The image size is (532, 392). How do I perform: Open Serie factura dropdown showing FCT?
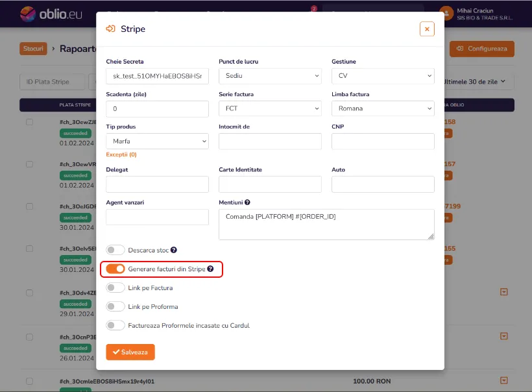pos(270,108)
